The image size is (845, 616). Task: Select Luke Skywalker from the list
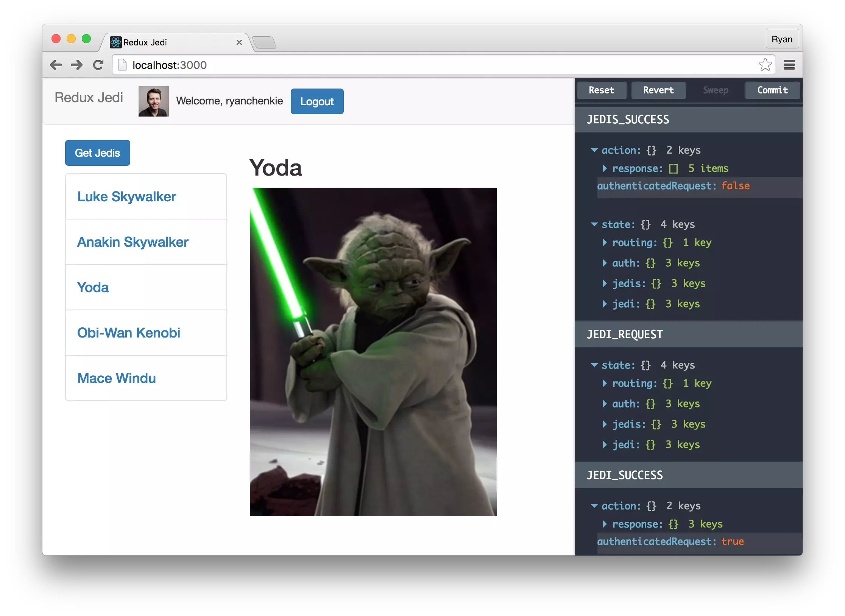[x=126, y=196]
